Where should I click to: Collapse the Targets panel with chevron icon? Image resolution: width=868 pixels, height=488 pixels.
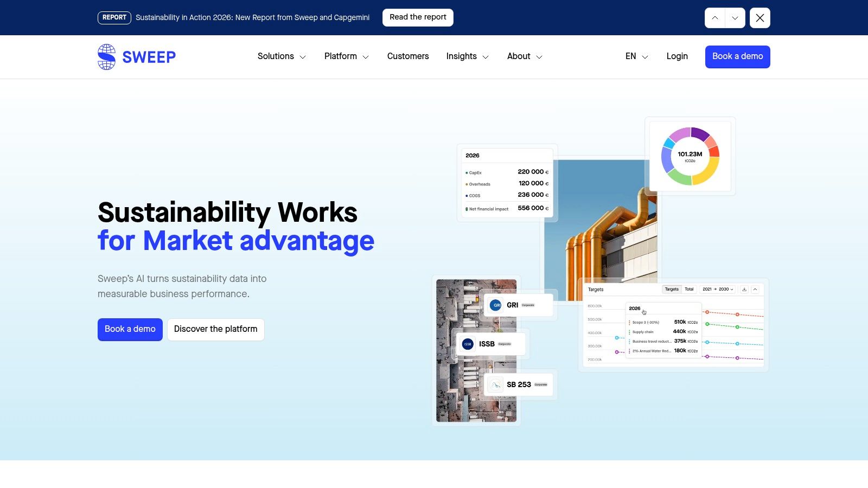[755, 290]
